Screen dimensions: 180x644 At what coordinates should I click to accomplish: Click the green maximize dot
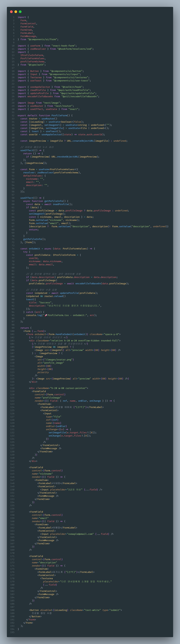[20, 12]
